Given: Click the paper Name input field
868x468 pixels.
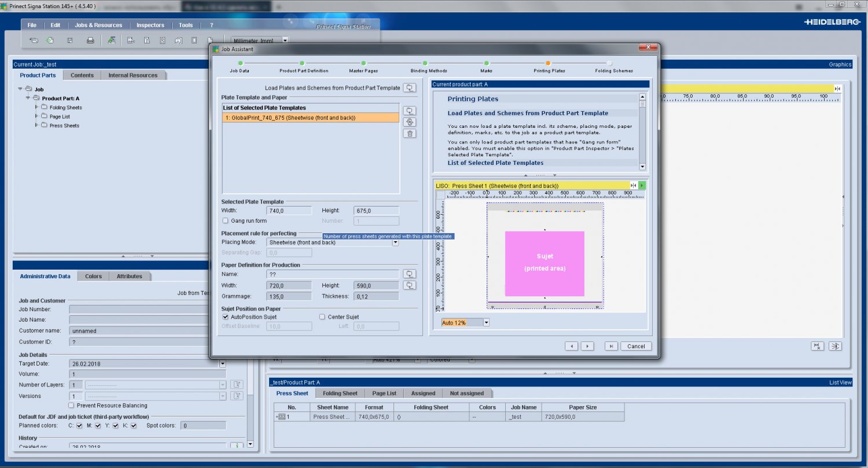Looking at the screenshot, I should (x=333, y=274).
